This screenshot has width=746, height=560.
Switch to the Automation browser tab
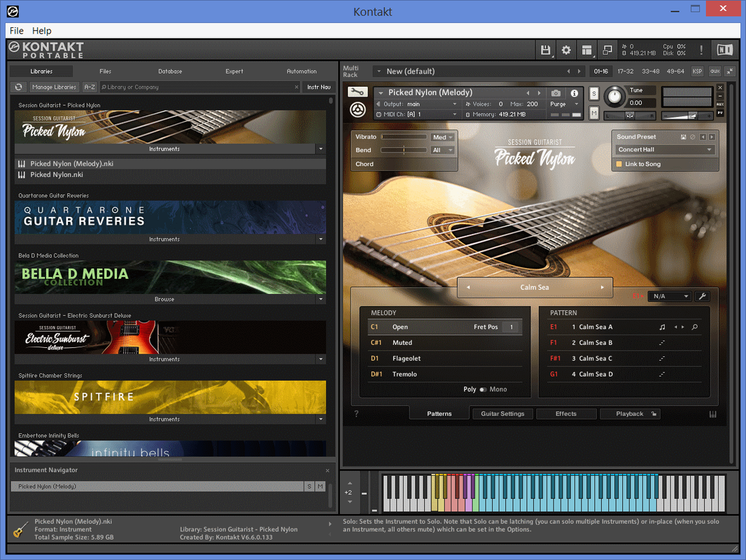(x=301, y=71)
